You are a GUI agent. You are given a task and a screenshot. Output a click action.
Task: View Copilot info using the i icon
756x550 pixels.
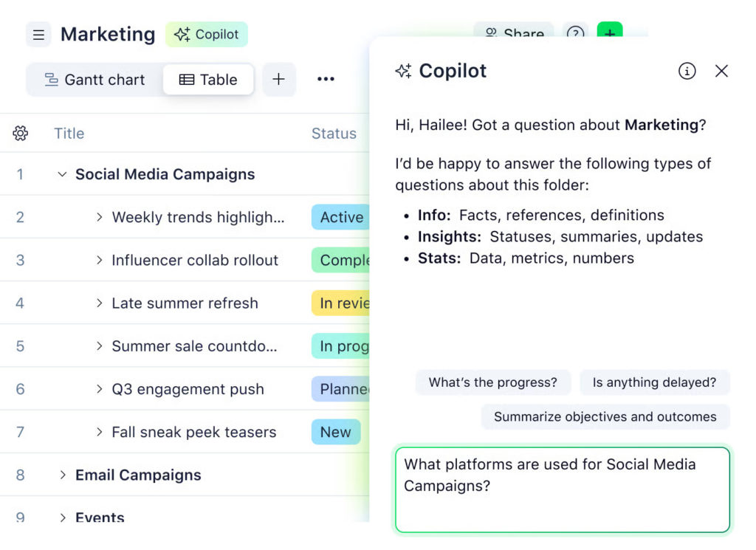pyautogui.click(x=687, y=71)
